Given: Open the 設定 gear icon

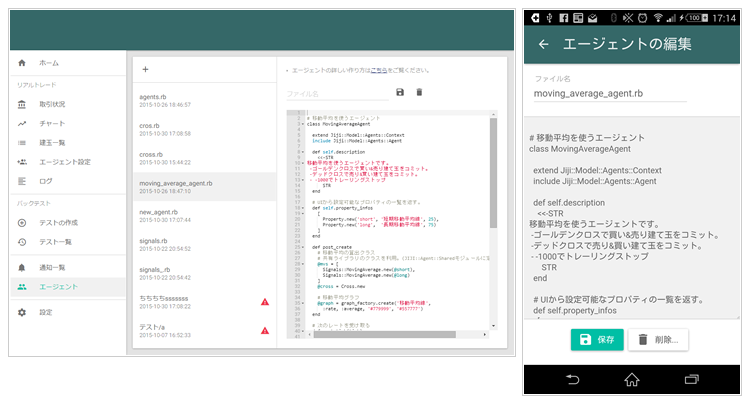Looking at the screenshot, I should point(22,312).
